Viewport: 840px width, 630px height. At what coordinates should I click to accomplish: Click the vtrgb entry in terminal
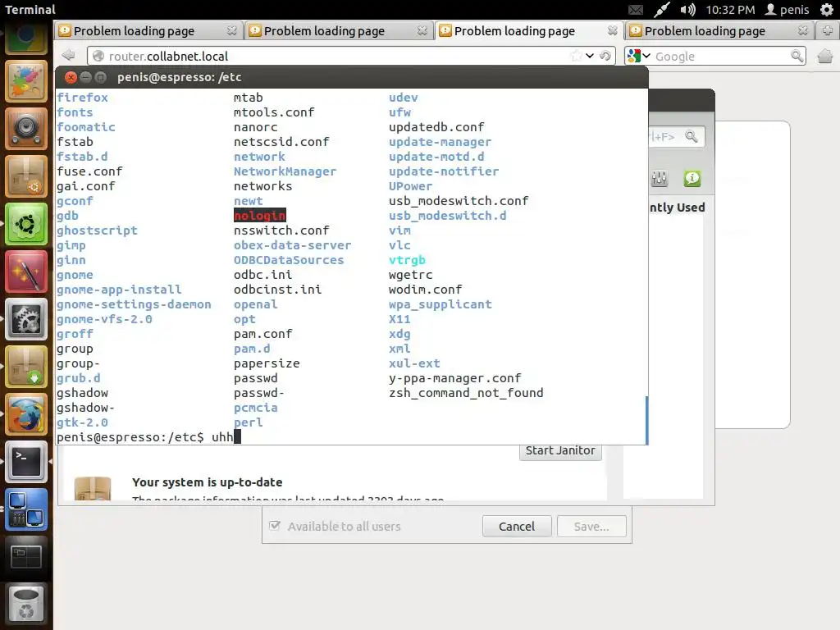pos(407,260)
